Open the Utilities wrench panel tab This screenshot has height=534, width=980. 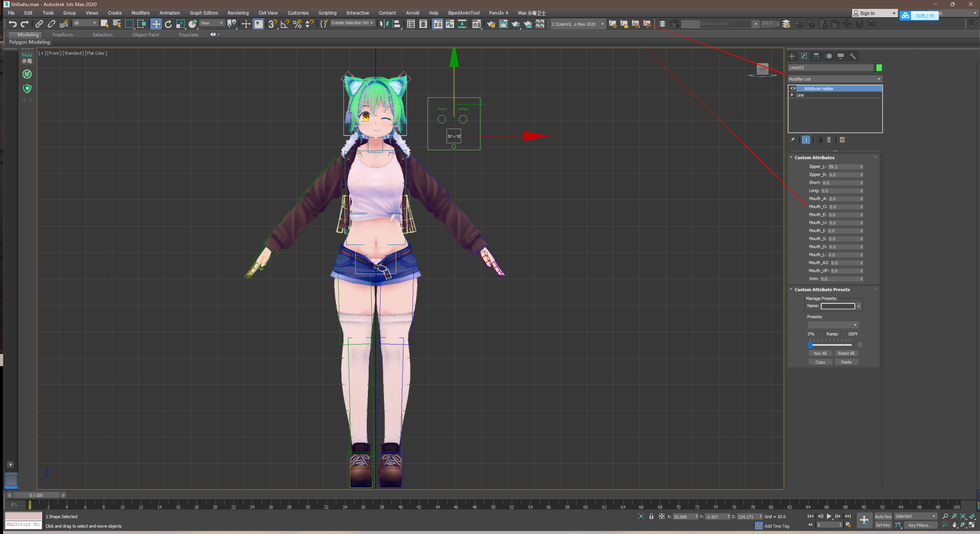pyautogui.click(x=853, y=56)
